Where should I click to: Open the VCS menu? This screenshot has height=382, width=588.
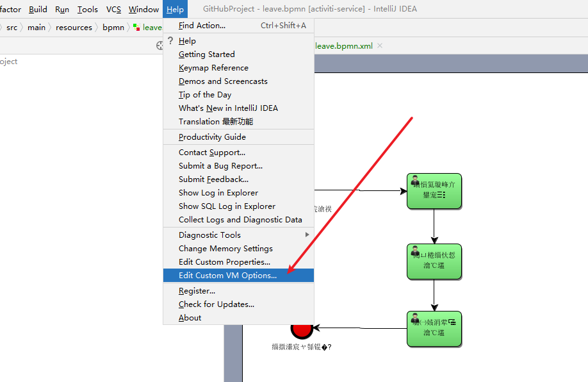[x=113, y=10]
